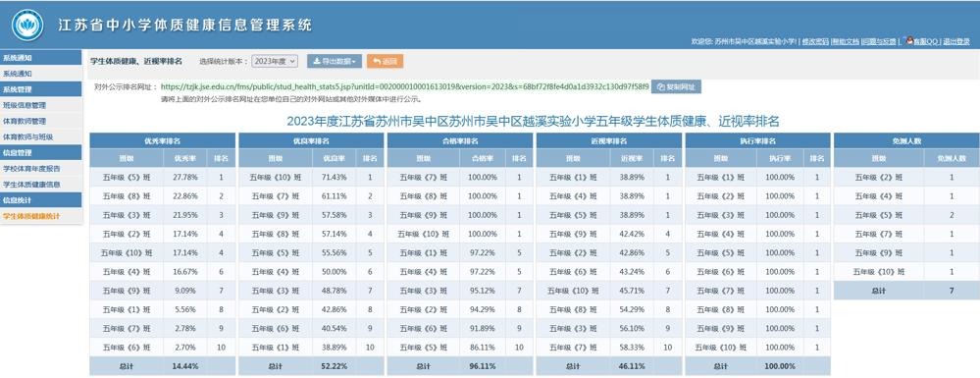
Task: Open the 问题与反馈 link
Action: point(879,41)
